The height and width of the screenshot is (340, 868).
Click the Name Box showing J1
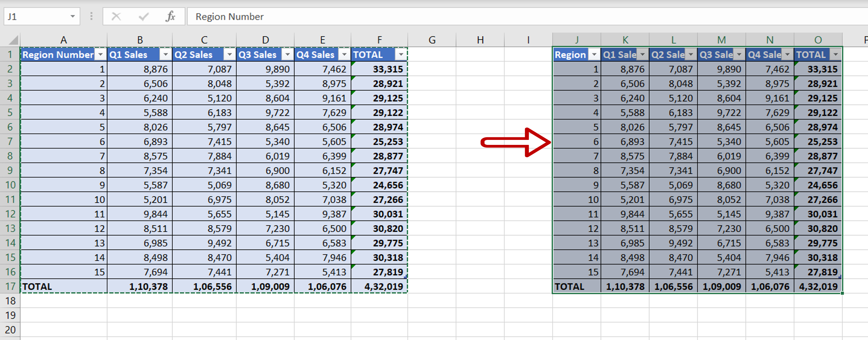[x=34, y=17]
